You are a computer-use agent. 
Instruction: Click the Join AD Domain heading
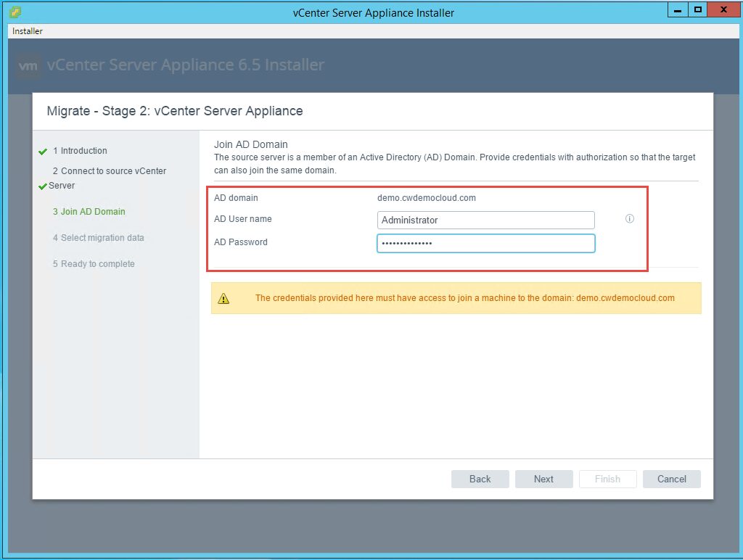click(x=250, y=144)
